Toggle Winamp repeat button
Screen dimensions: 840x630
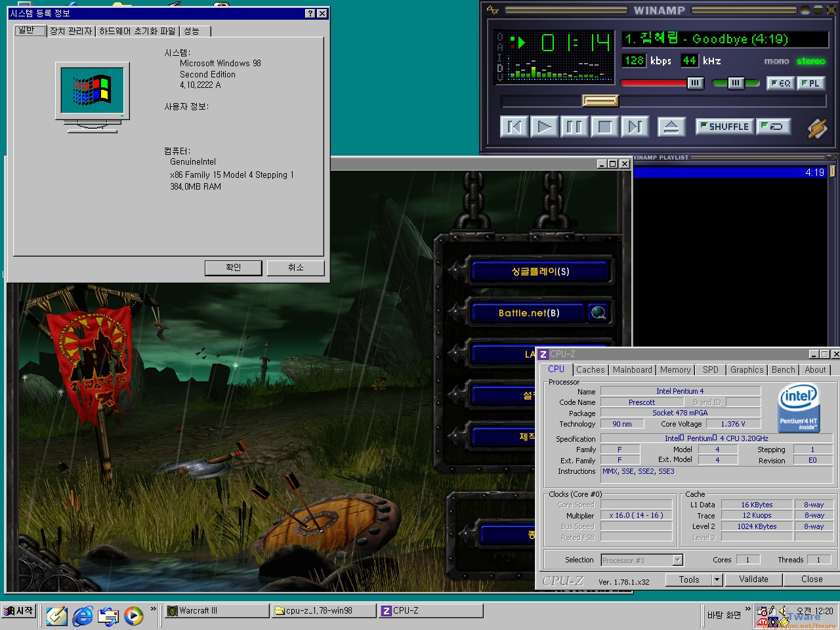point(773,126)
